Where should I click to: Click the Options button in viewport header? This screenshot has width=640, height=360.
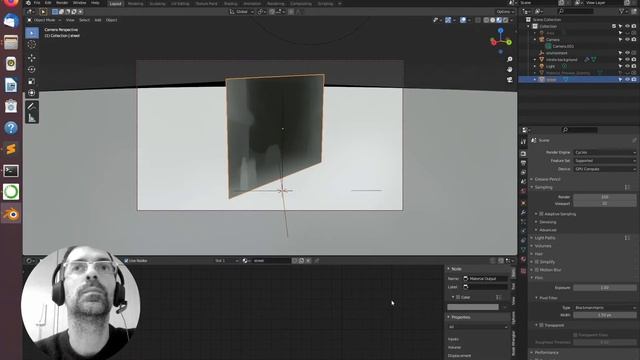(x=505, y=11)
